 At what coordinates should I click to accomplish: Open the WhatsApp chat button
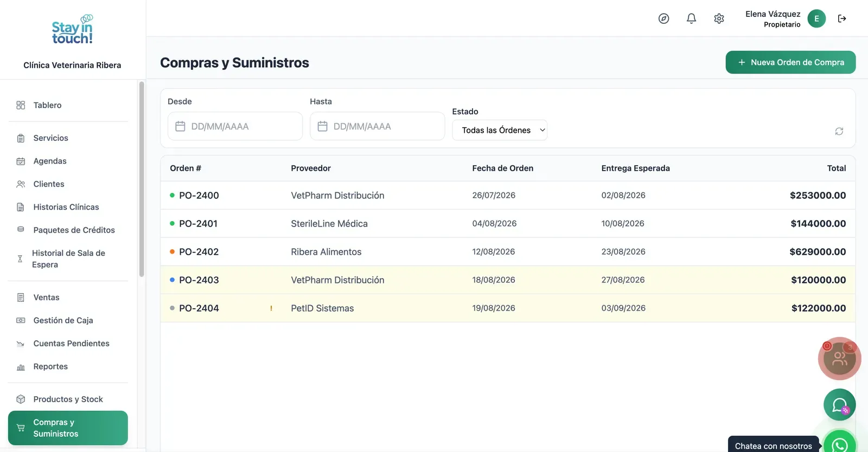(x=840, y=444)
